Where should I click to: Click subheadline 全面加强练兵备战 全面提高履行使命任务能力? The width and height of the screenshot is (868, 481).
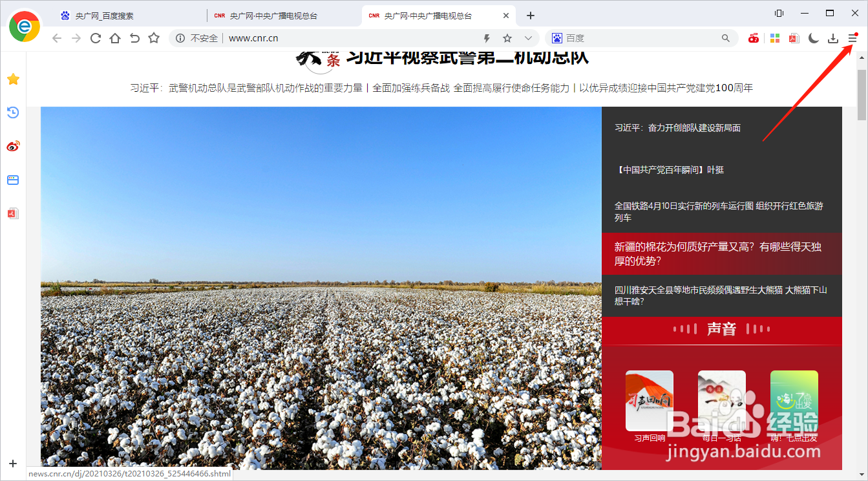[x=471, y=88]
